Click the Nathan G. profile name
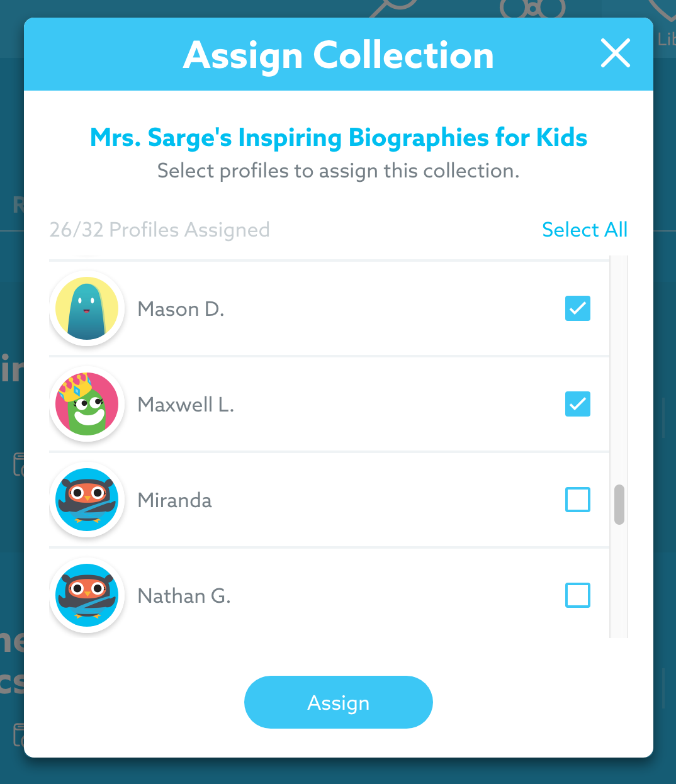This screenshot has width=676, height=784. [184, 596]
